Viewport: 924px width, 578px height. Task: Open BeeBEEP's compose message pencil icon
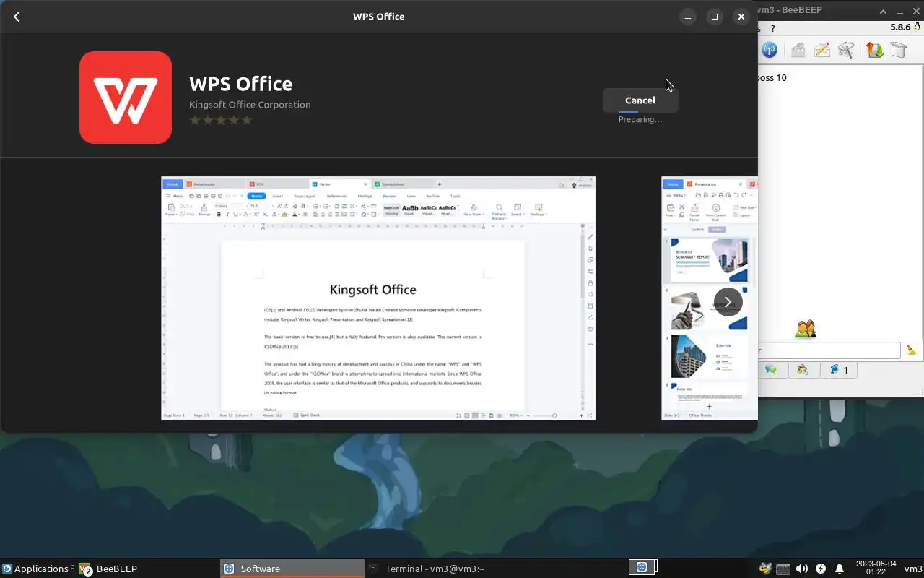(x=821, y=50)
